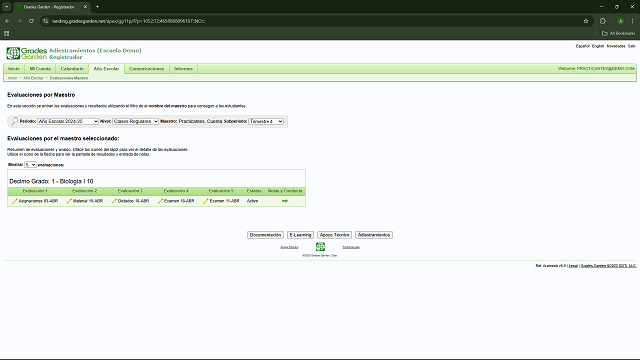Close the Grades Garden browser tab
This screenshot has width=640, height=360.
pos(85,7)
